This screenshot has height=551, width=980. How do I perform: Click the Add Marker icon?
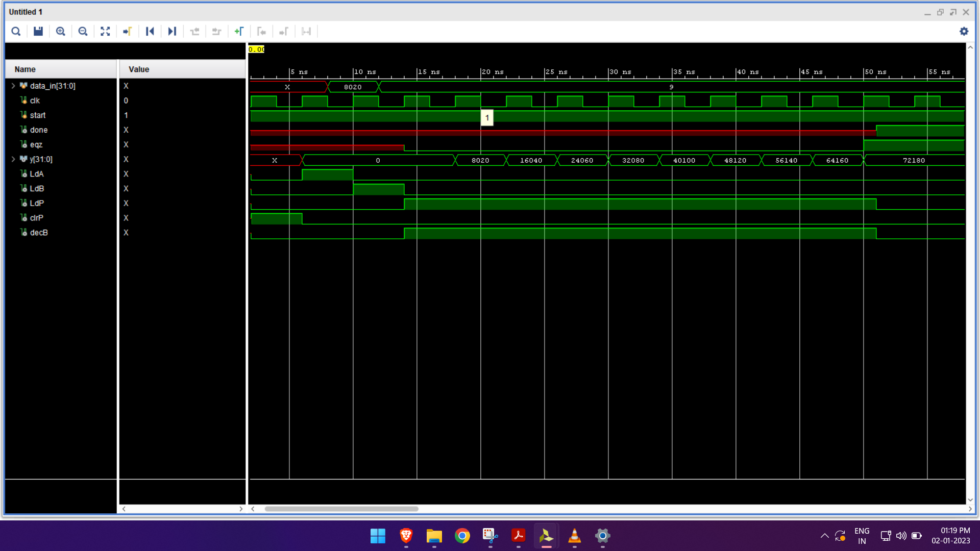pyautogui.click(x=239, y=32)
